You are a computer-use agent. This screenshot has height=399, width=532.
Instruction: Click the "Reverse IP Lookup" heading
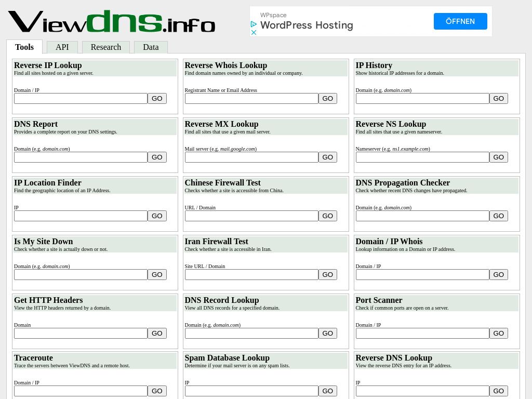coord(48,65)
